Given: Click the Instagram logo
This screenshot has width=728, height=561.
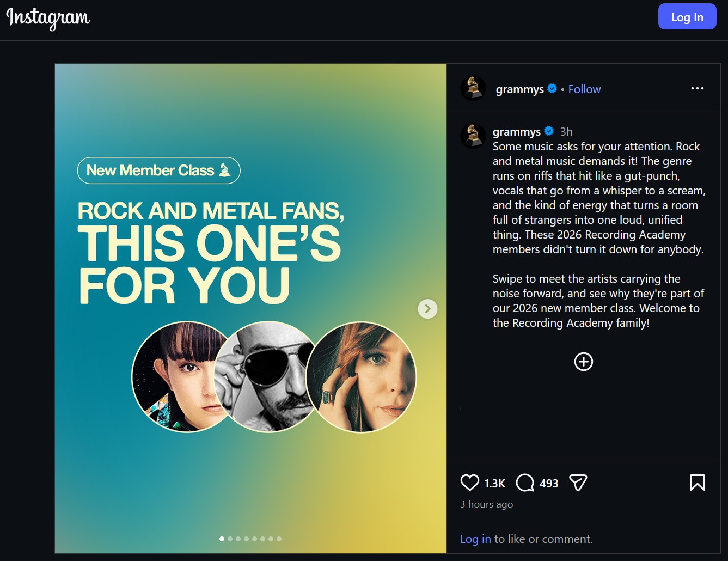Looking at the screenshot, I should click(48, 18).
